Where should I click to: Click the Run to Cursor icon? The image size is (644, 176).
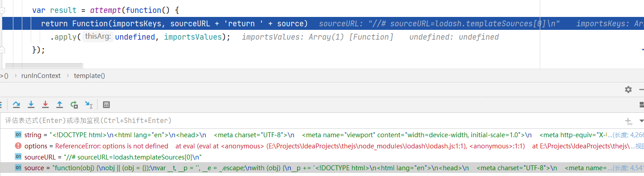[x=89, y=105]
